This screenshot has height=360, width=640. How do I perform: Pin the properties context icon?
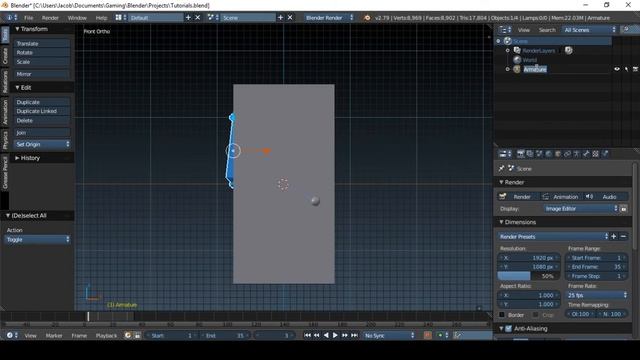click(x=502, y=168)
